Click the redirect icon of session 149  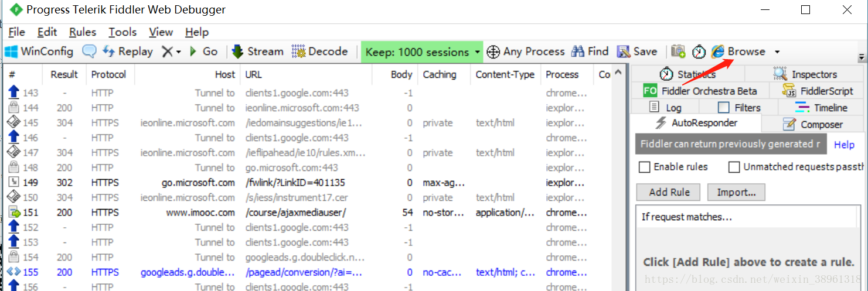point(13,183)
